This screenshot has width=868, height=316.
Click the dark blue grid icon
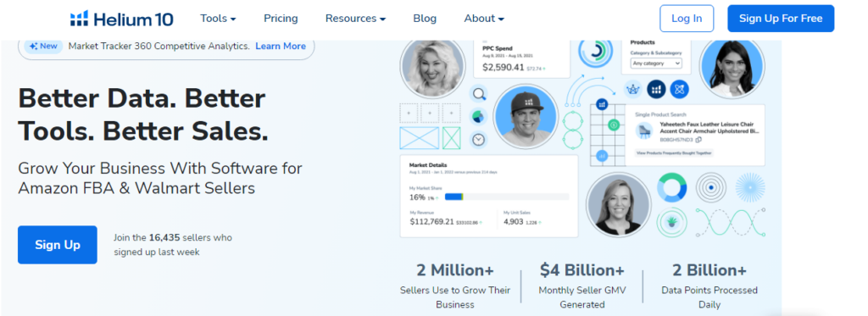coord(656,89)
